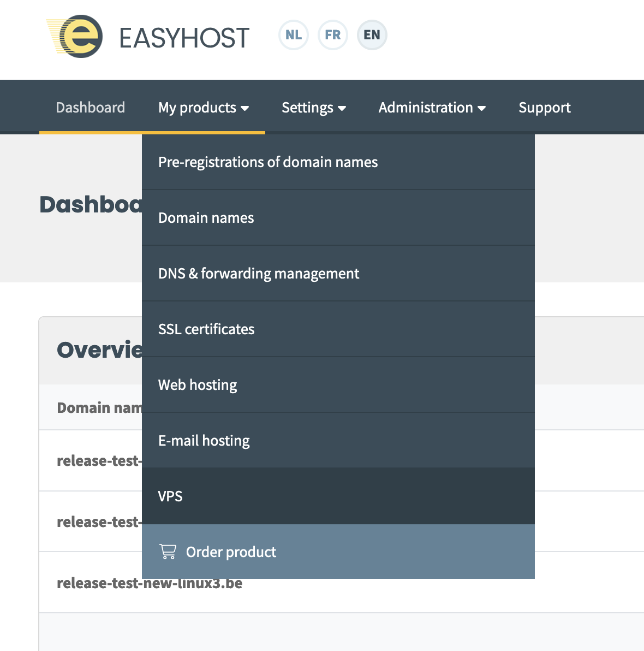This screenshot has height=651, width=644.
Task: Open E-mail hosting menu item
Action: (204, 441)
